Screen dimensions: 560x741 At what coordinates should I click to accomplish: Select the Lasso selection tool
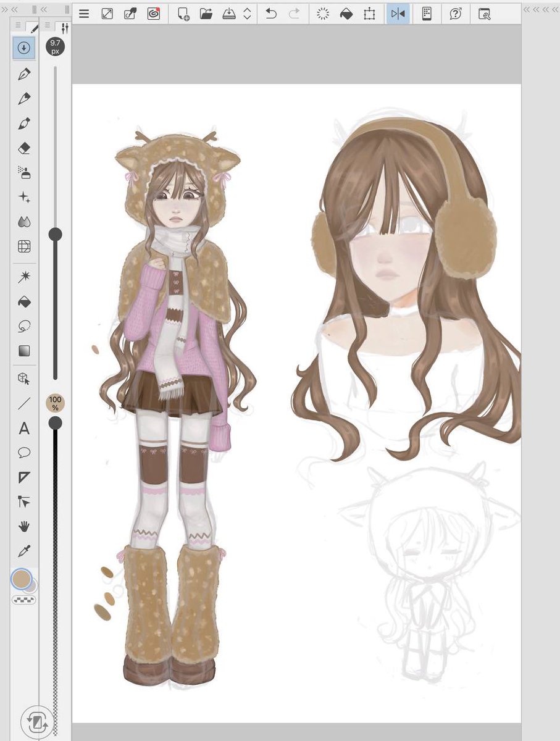coord(24,326)
